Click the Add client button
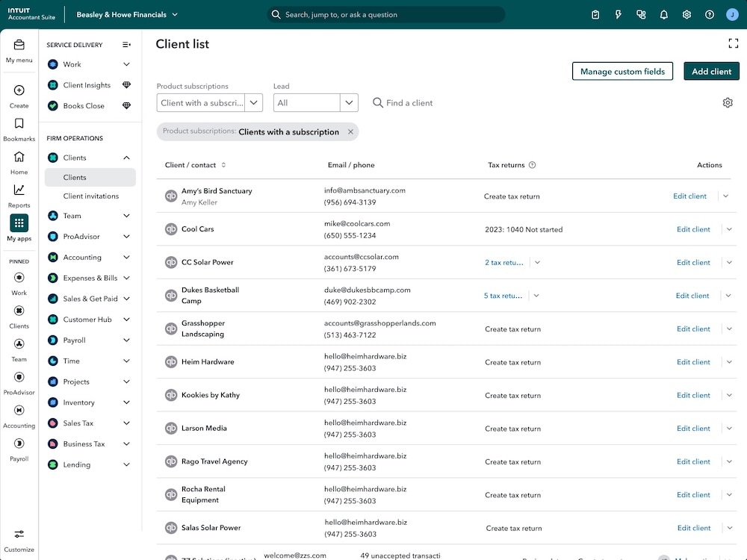Screen dimensions: 747x560 710,71
